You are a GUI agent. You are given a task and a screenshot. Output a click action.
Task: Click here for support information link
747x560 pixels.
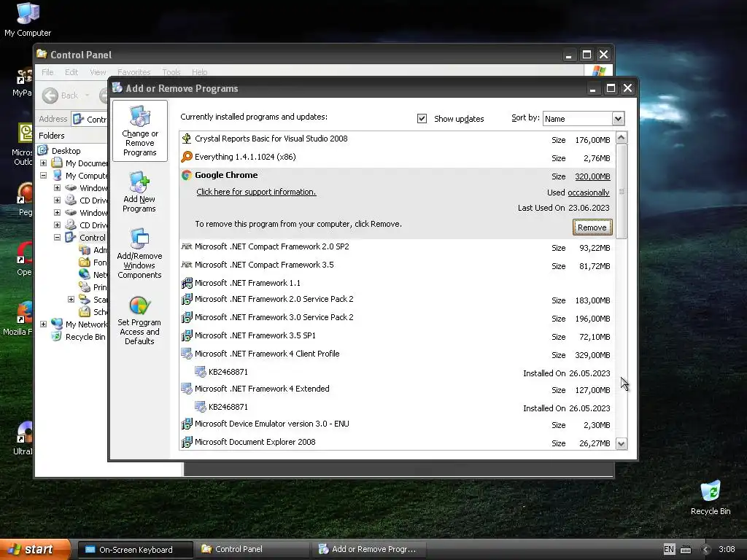[256, 192]
